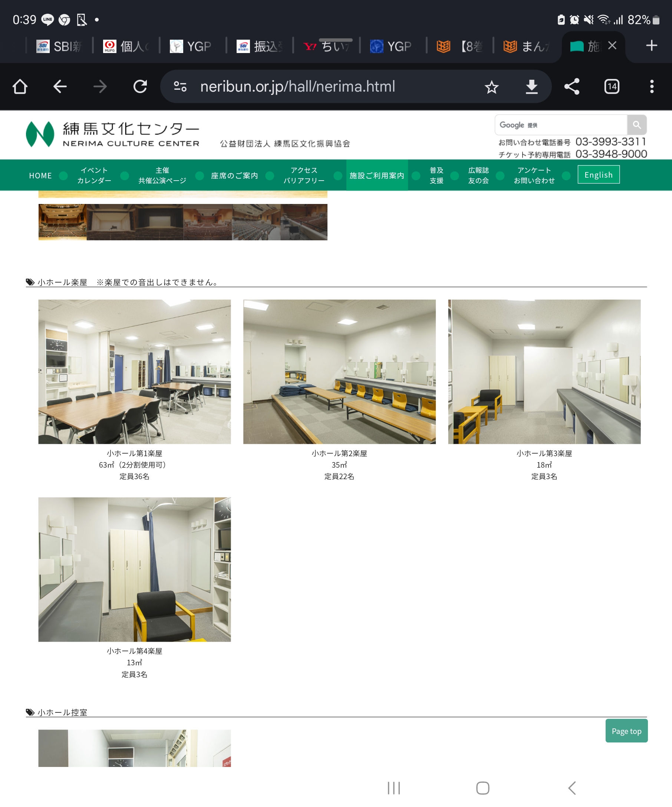The width and height of the screenshot is (672, 807).
Task: Select HOME in the green navigation bar
Action: 40,175
